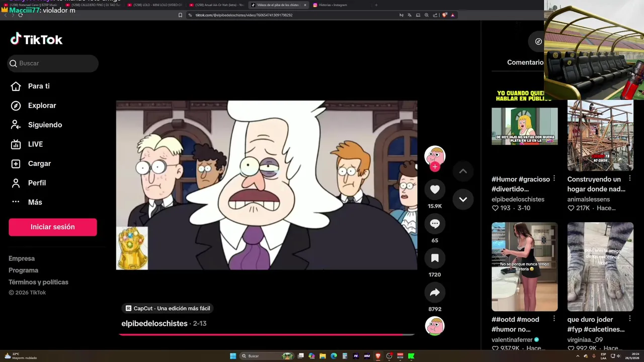This screenshot has height=362, width=644.
Task: Open the Construyendo un hogar video thumbnail
Action: [x=600, y=135]
